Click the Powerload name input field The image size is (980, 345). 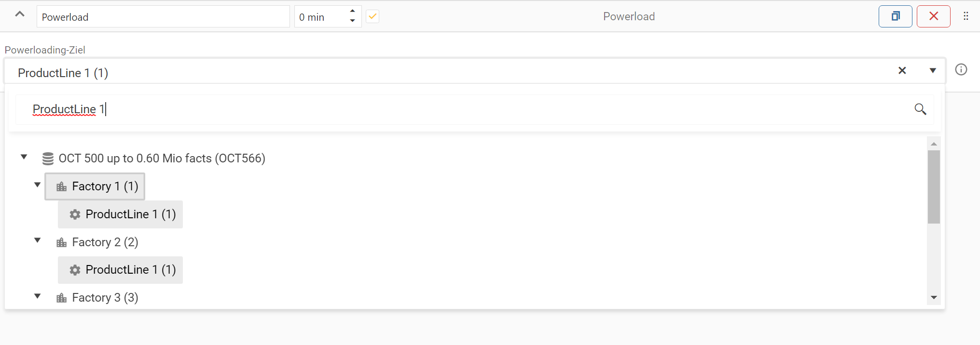click(163, 17)
